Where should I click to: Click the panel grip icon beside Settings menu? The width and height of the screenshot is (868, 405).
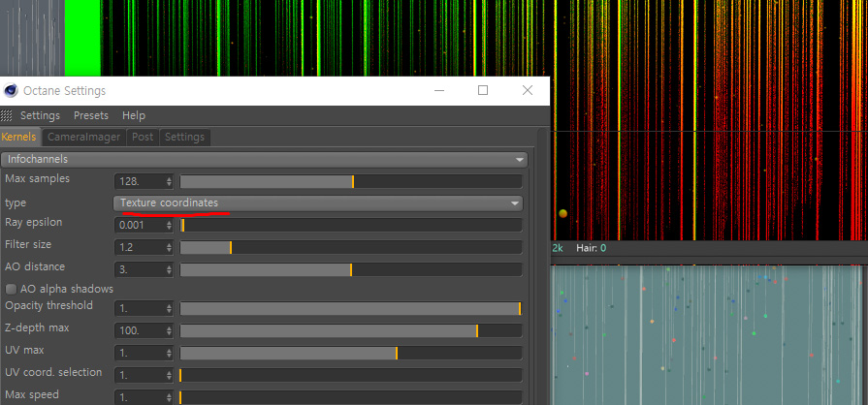tap(6, 115)
